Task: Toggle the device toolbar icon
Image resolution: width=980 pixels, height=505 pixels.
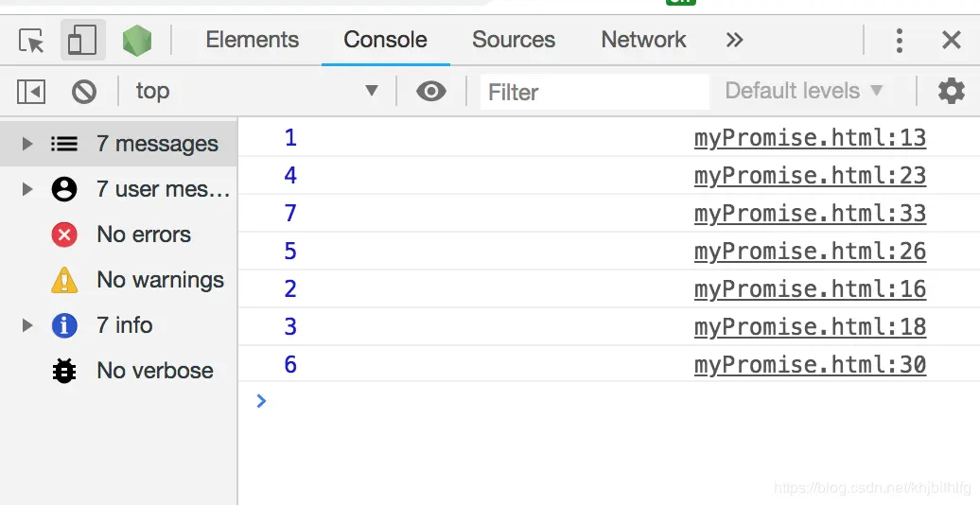Action: 82,40
